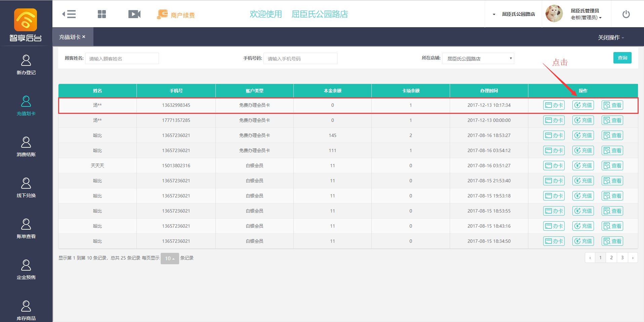Expand the 老板(管理员) user menu

pos(586,17)
